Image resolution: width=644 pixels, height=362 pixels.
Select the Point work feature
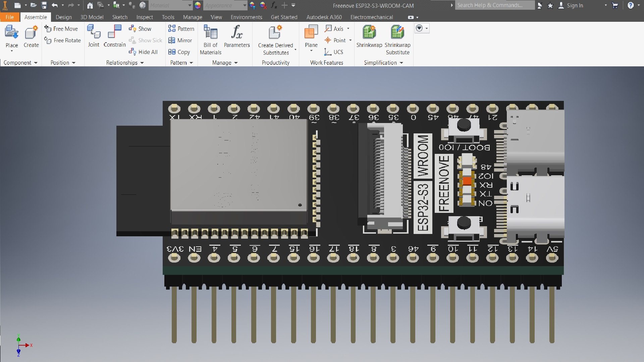tap(335, 40)
